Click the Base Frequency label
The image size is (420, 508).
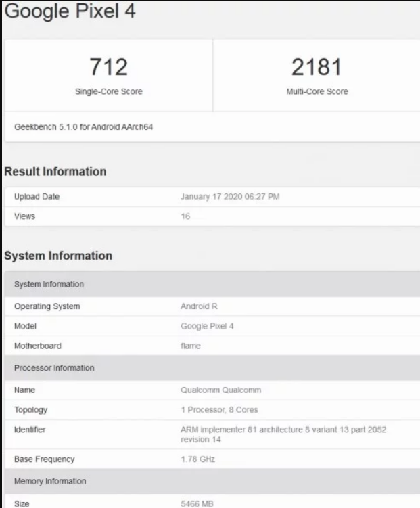[45, 459]
